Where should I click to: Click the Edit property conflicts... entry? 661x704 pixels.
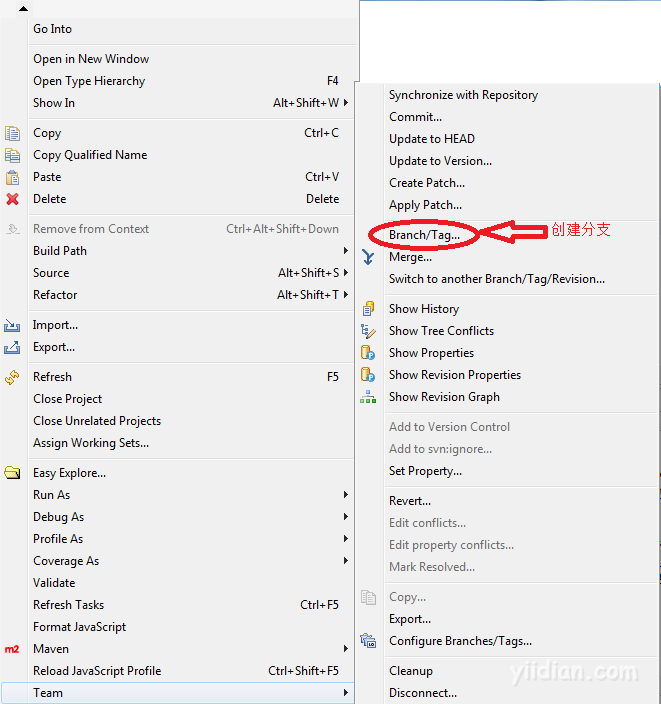pos(451,545)
